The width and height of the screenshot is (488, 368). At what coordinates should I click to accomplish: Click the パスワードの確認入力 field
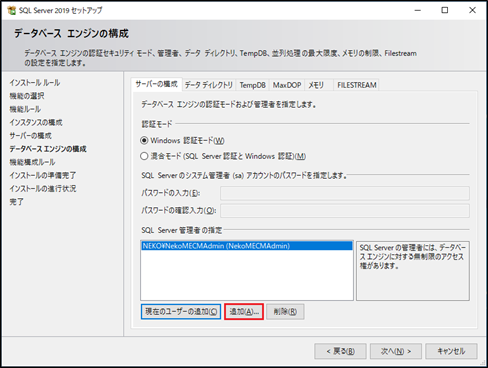click(x=345, y=211)
